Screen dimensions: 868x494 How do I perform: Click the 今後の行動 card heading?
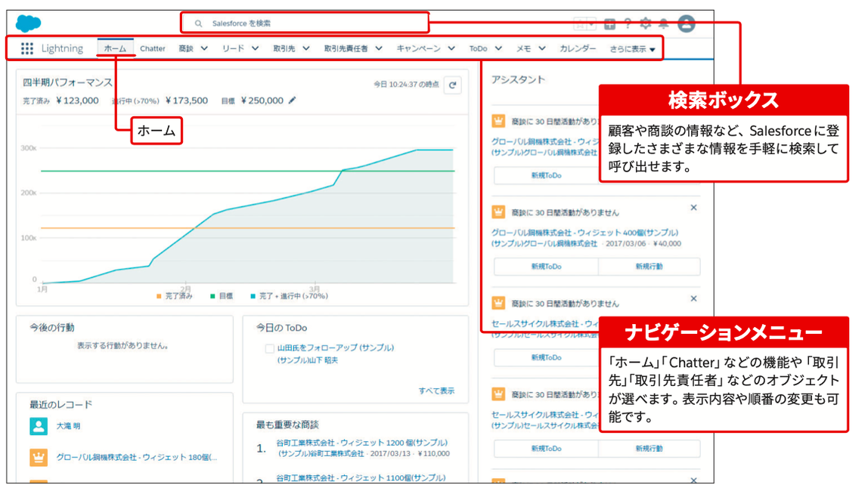pyautogui.click(x=52, y=328)
